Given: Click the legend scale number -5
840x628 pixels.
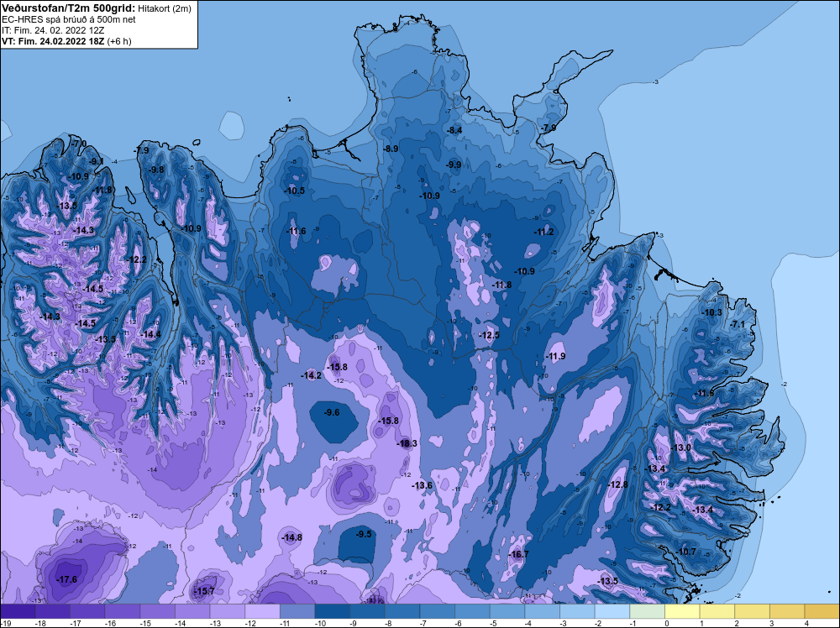Looking at the screenshot, I should click(494, 623).
